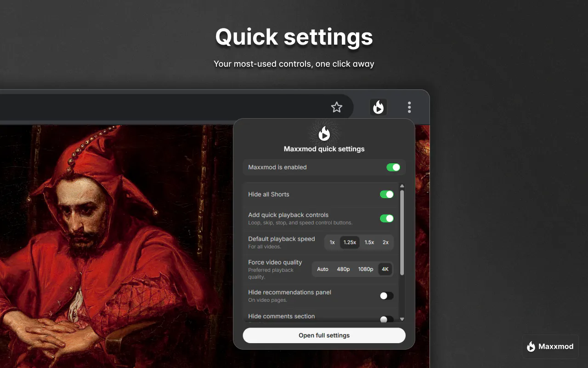Turn on Hide comments section switch
This screenshot has height=368, width=588.
click(387, 319)
